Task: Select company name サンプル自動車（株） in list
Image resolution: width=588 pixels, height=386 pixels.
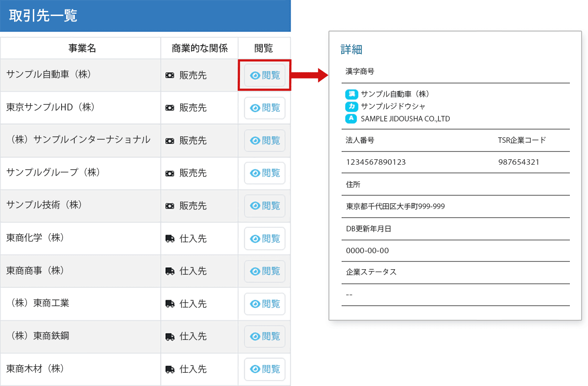Action: tap(49, 74)
